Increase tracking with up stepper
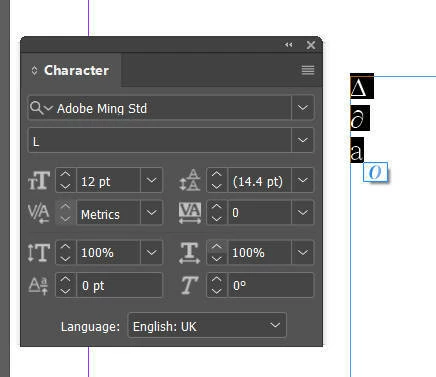The image size is (436, 377). pos(217,206)
